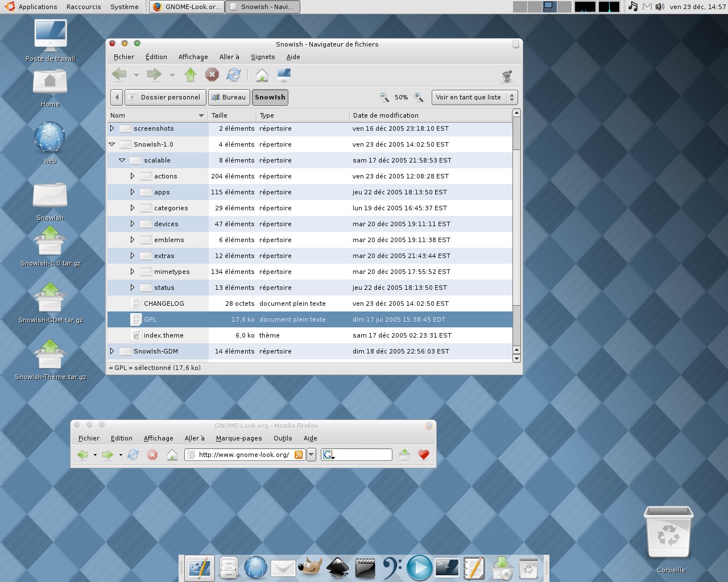Open the Firefox URL history dropdown arrow
Screen dimensions: 728x582
(x=311, y=455)
